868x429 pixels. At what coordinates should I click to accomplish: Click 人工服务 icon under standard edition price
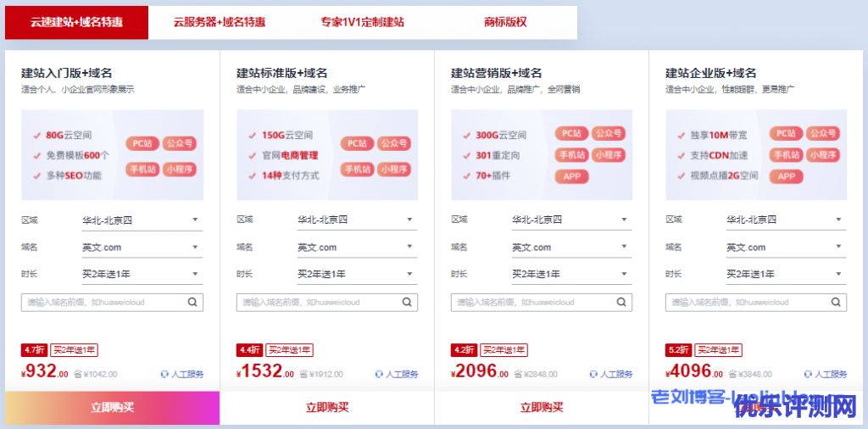pos(379,374)
